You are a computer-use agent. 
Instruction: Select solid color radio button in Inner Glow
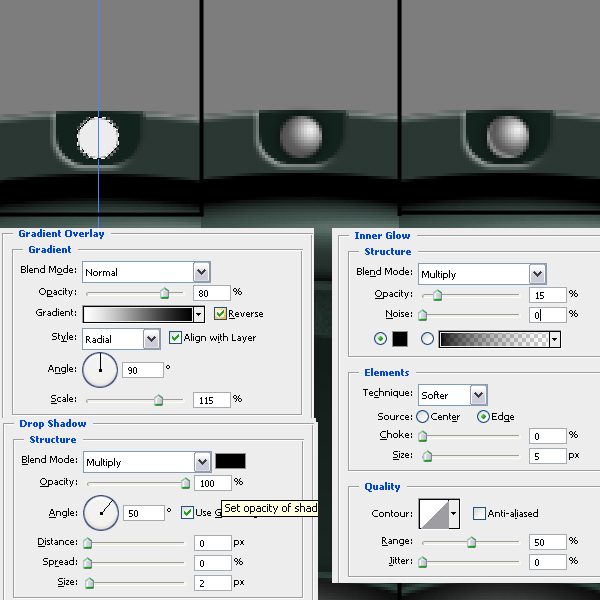coord(380,339)
